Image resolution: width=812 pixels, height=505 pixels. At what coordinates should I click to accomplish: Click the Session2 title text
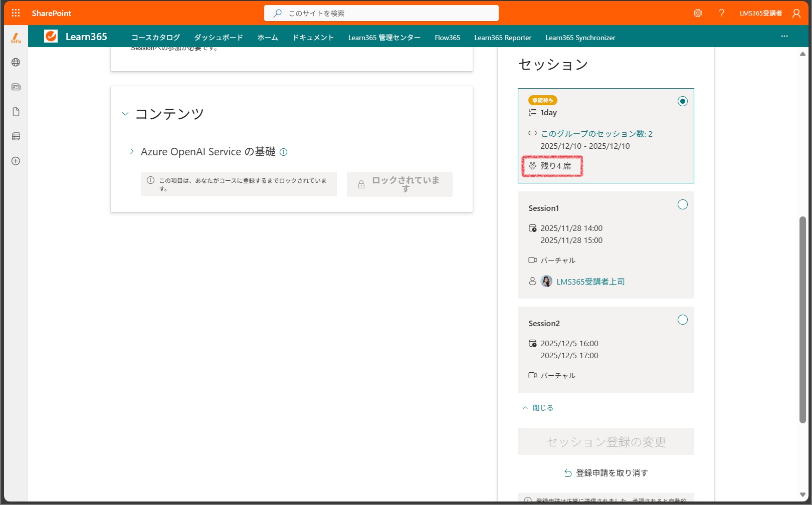[544, 324]
